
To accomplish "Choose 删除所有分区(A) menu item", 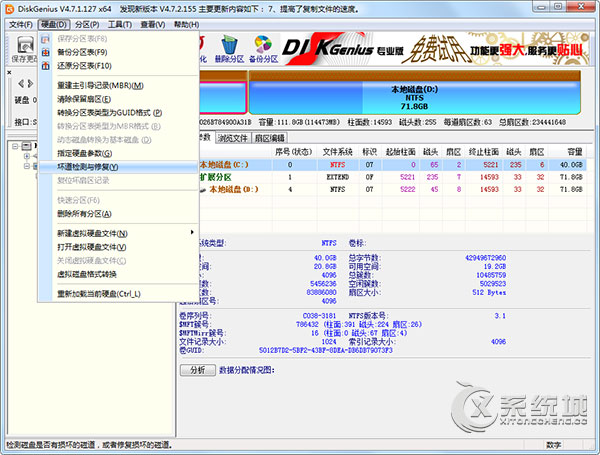I will (119, 214).
